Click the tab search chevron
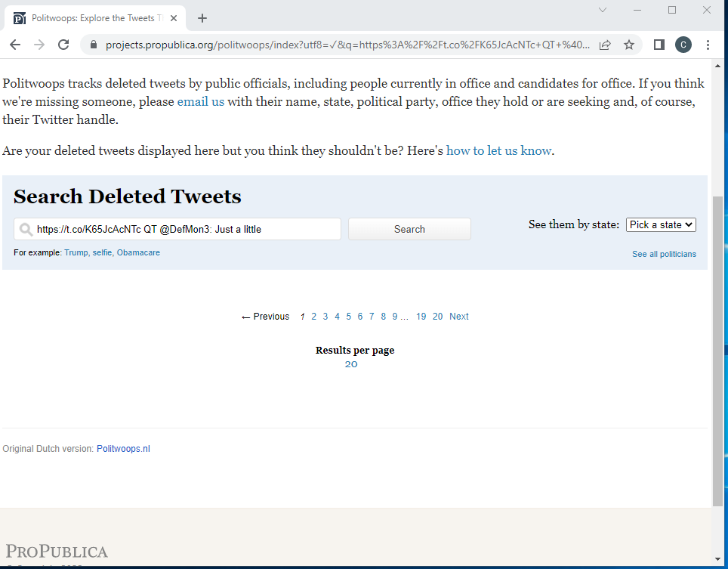The image size is (728, 569). 603,10
